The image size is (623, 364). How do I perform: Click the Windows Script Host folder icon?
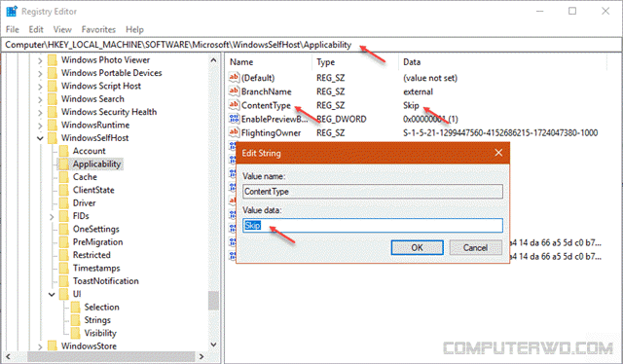pyautogui.click(x=53, y=87)
